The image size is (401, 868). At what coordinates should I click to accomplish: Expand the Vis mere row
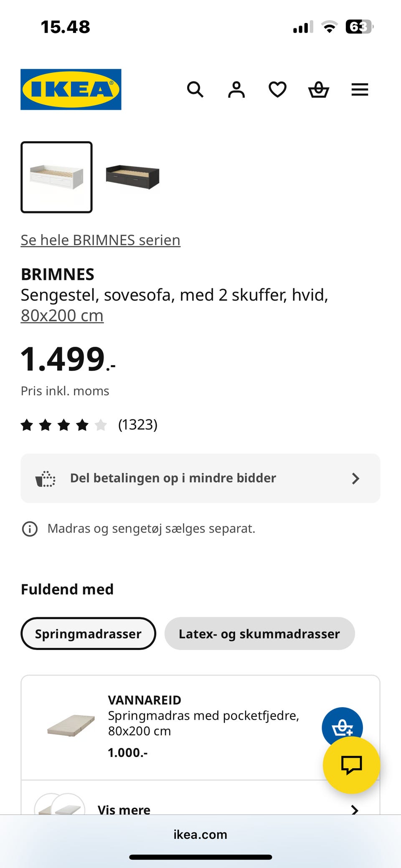200,810
